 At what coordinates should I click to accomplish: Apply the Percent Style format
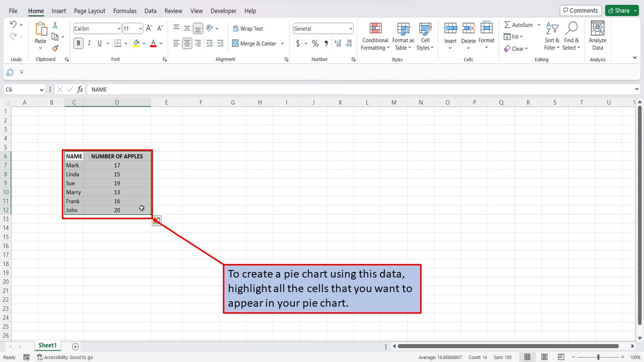pyautogui.click(x=315, y=43)
